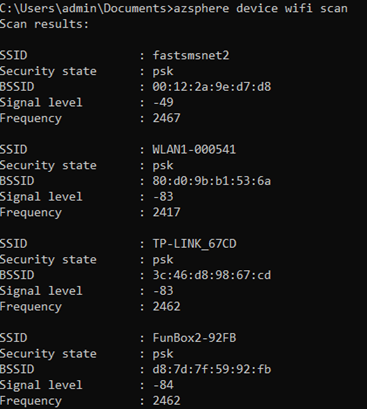Click the azsphere device wifi scan command
Screen dimensions: 367x409
260,8
